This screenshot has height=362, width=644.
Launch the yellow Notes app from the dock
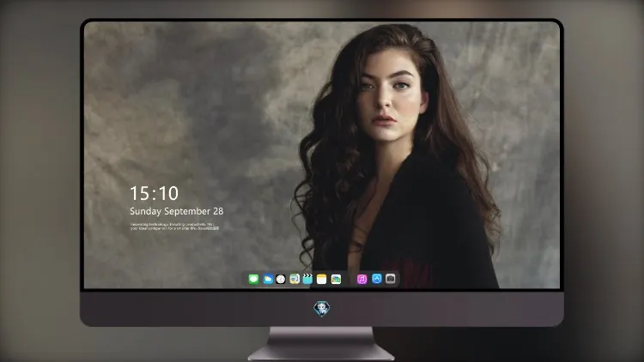pyautogui.click(x=322, y=280)
